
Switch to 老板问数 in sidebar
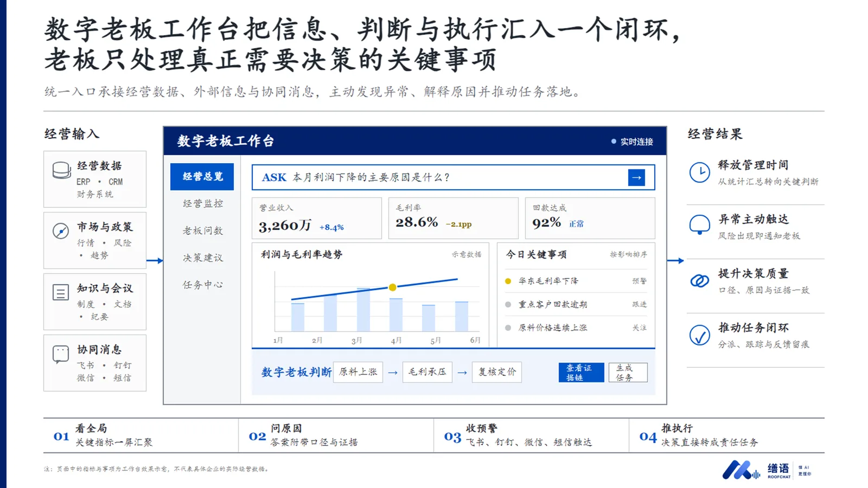pos(202,230)
